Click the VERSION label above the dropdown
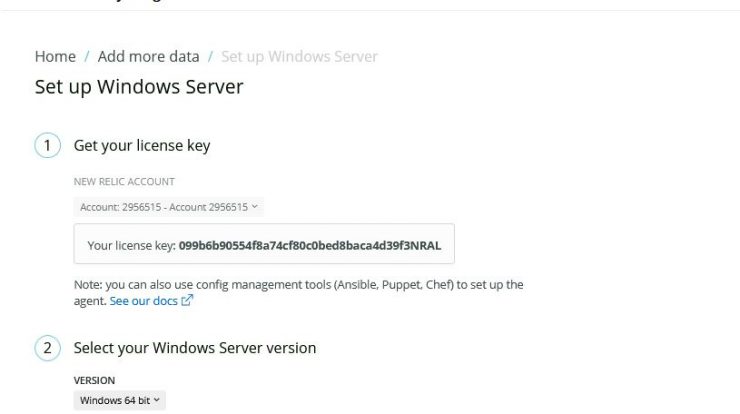The height and width of the screenshot is (414, 740). (94, 380)
